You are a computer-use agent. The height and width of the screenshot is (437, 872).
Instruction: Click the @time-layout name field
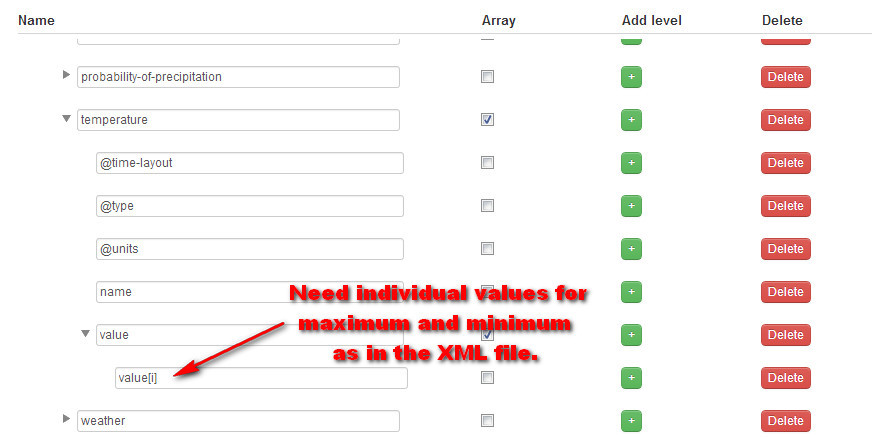(249, 163)
